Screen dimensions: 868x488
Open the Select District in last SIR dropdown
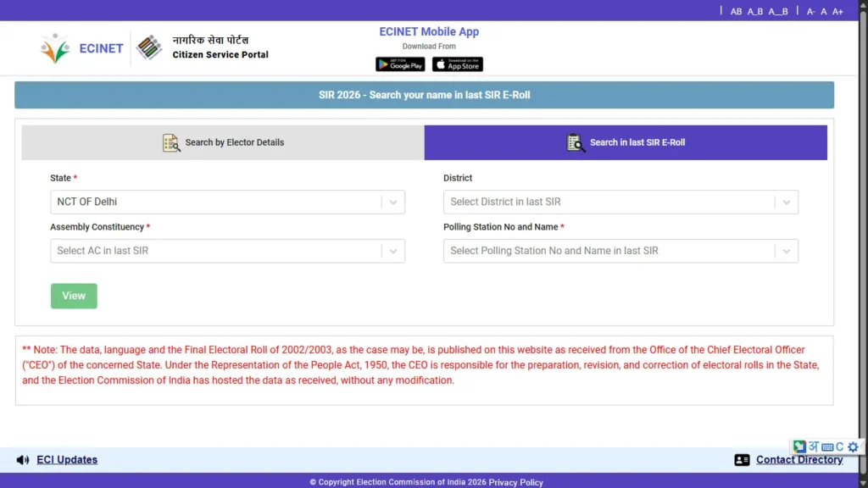pyautogui.click(x=620, y=202)
